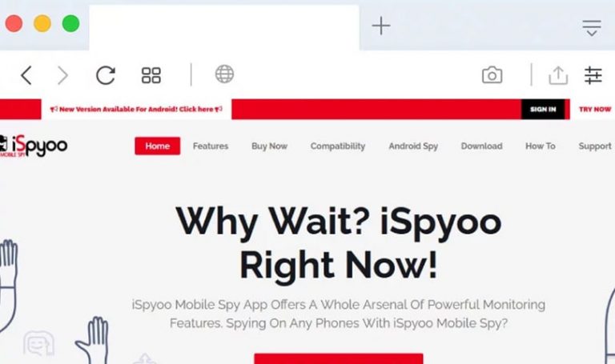Add a new tab with plus icon

pyautogui.click(x=381, y=26)
